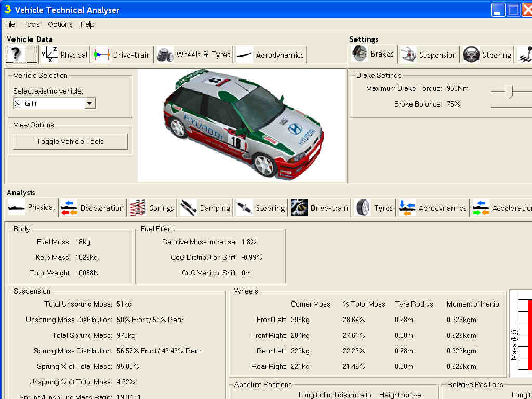Select Front Left corner mass 295kg
This screenshot has height=399, width=532.
(300, 320)
